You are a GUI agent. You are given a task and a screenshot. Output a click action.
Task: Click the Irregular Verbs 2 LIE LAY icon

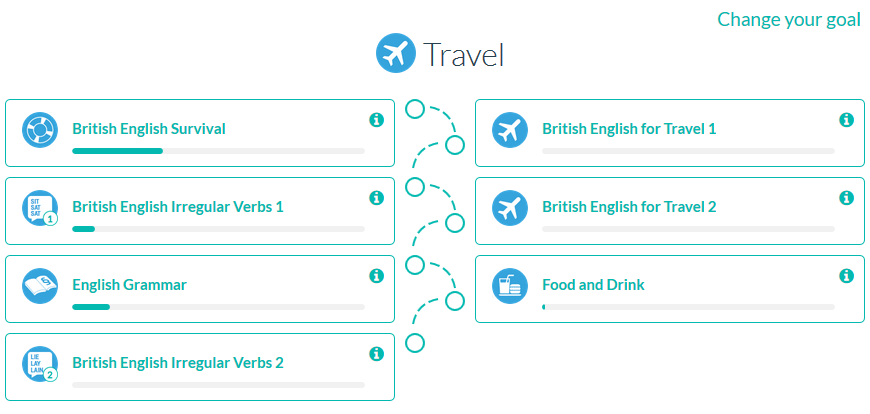(x=40, y=364)
